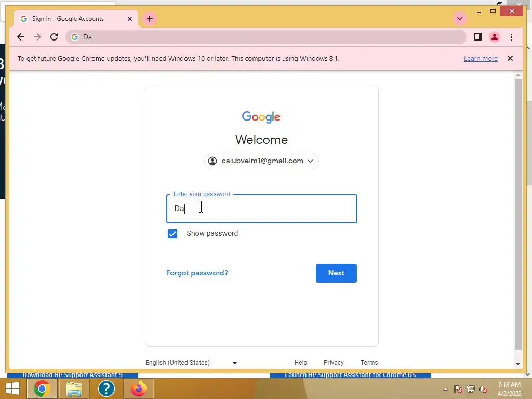
Task: Toggle the Chrome side panel icon
Action: pyautogui.click(x=478, y=37)
